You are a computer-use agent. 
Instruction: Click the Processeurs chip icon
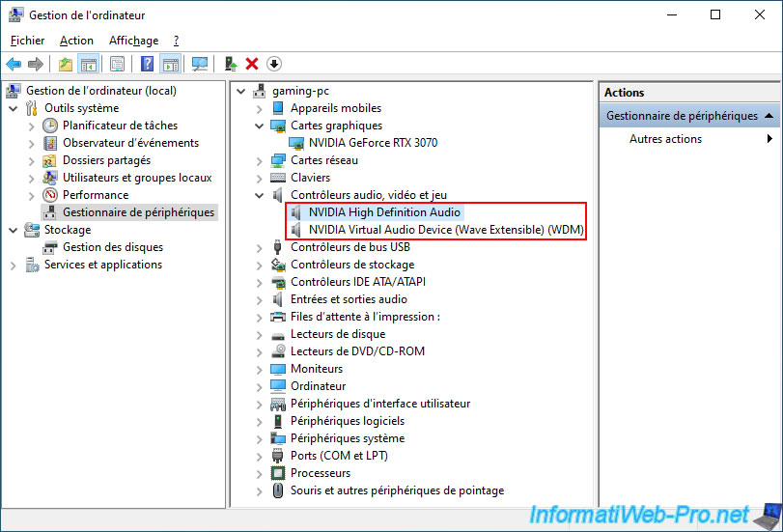(278, 473)
